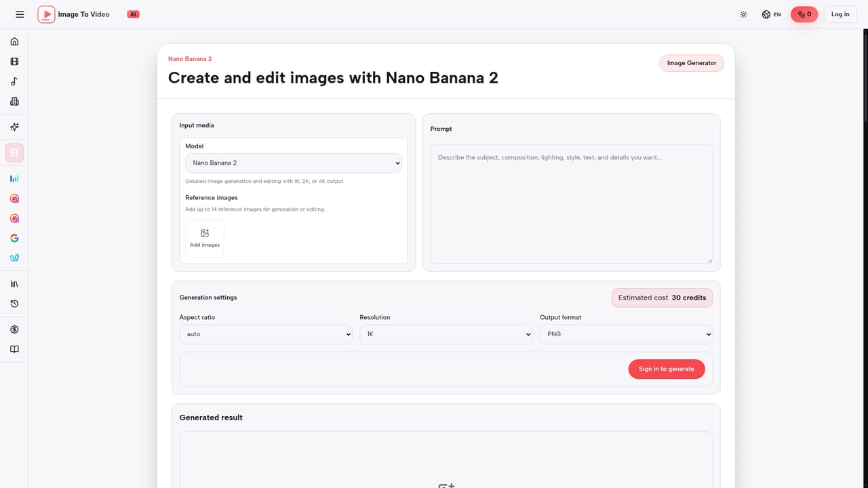The height and width of the screenshot is (488, 868).
Task: Click the Log in button
Action: (x=840, y=14)
